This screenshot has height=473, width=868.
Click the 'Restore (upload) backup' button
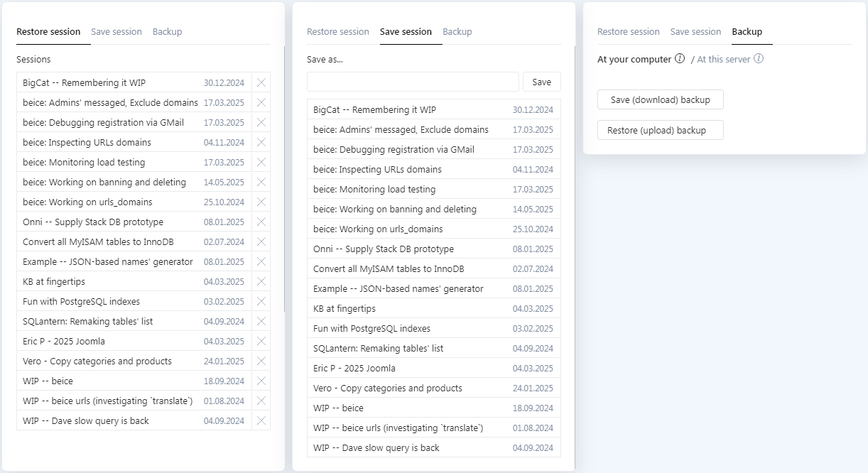[660, 130]
